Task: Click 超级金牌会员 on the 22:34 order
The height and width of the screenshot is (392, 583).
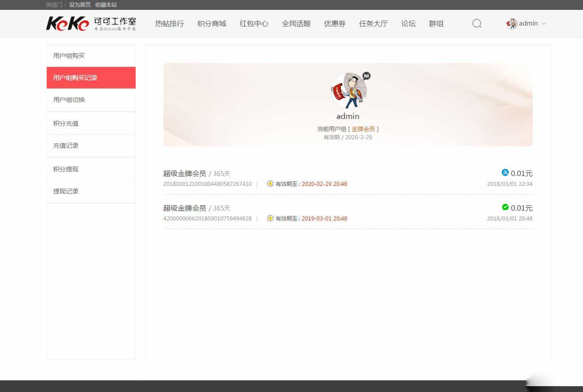Action: coord(185,174)
